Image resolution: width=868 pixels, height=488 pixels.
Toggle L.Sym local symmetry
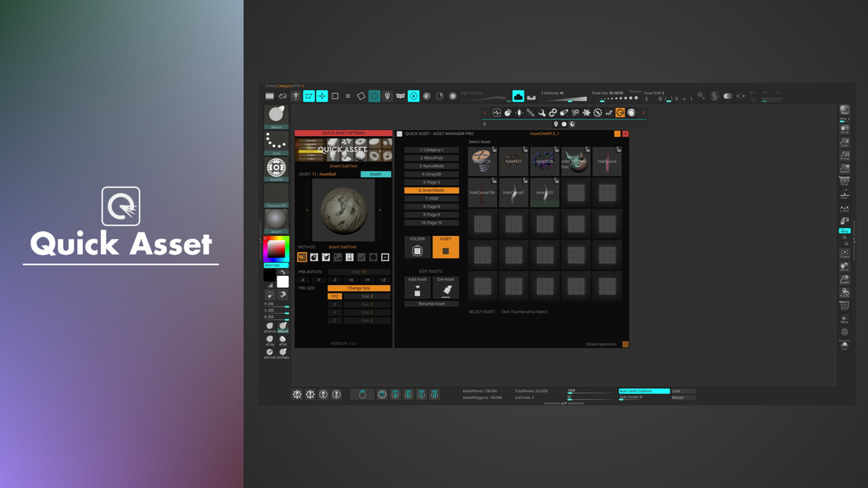(x=844, y=209)
